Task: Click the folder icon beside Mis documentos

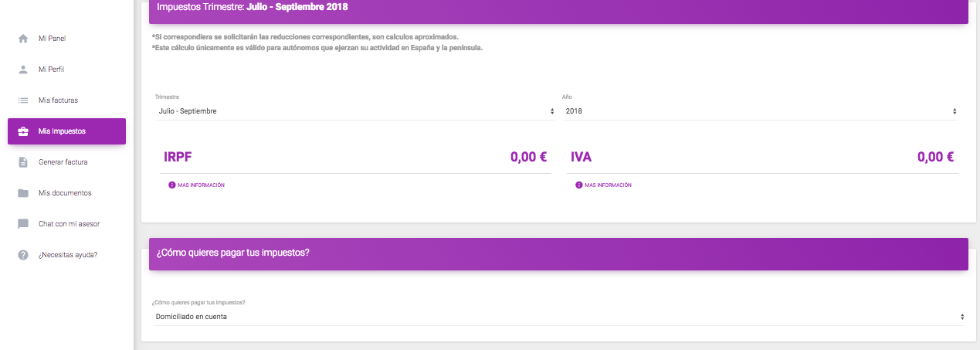Action: pyautogui.click(x=23, y=193)
